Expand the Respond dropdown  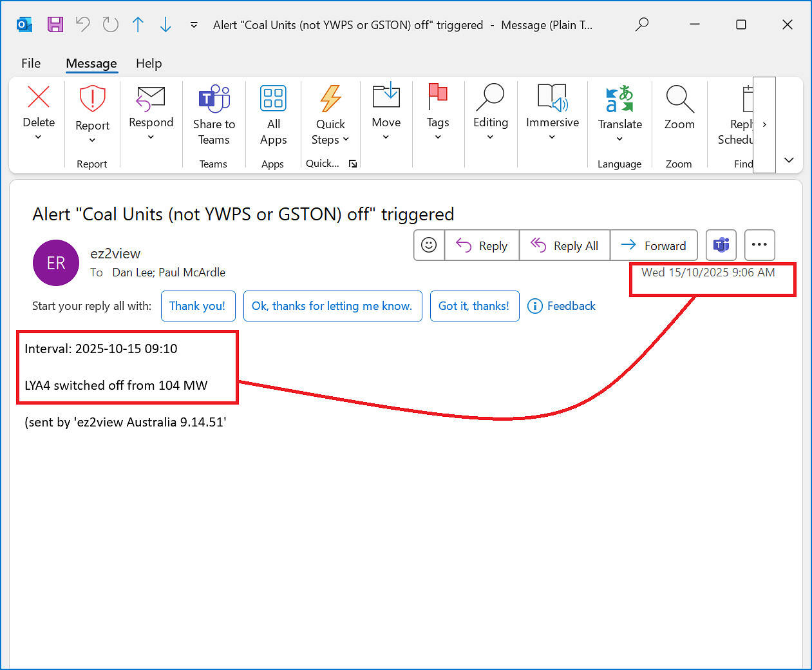(x=151, y=137)
